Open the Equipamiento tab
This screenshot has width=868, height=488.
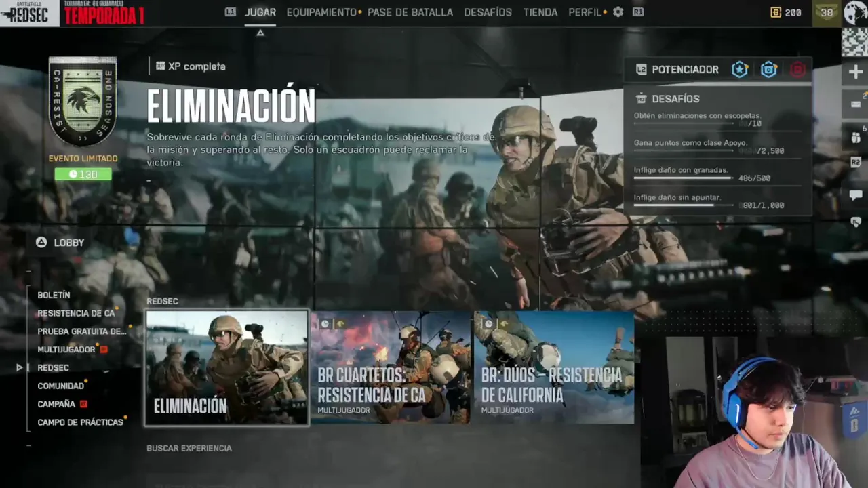[x=321, y=12]
